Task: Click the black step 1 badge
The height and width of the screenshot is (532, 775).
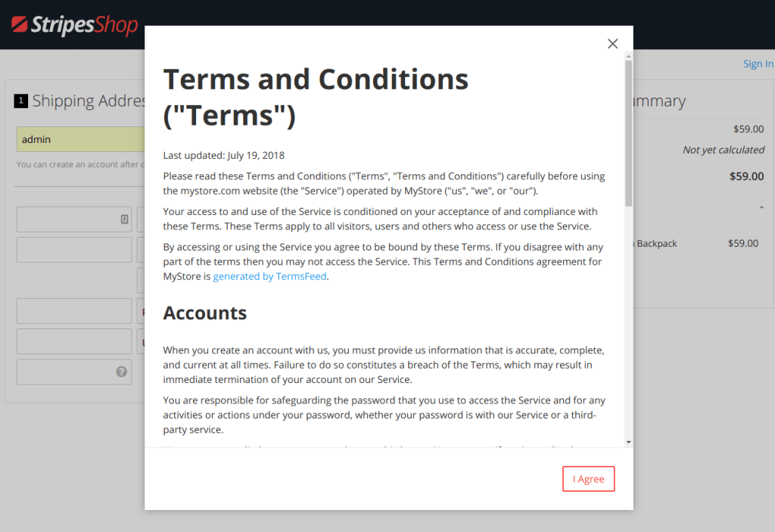Action: (20, 101)
